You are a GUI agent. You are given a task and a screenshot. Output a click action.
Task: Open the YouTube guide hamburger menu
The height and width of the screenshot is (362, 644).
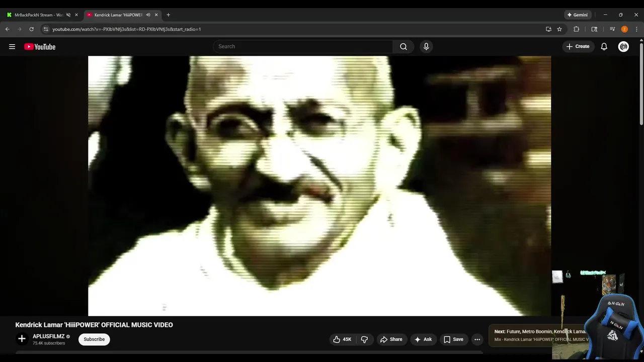12,47
